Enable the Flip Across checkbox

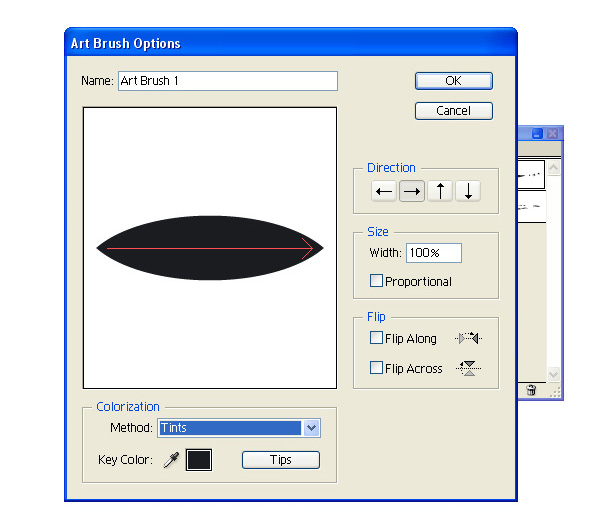377,369
